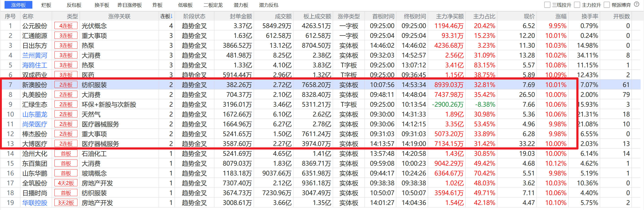This screenshot has height=210, width=644.
Task: Switch to the 潜力板 tab
Action: point(241,5)
